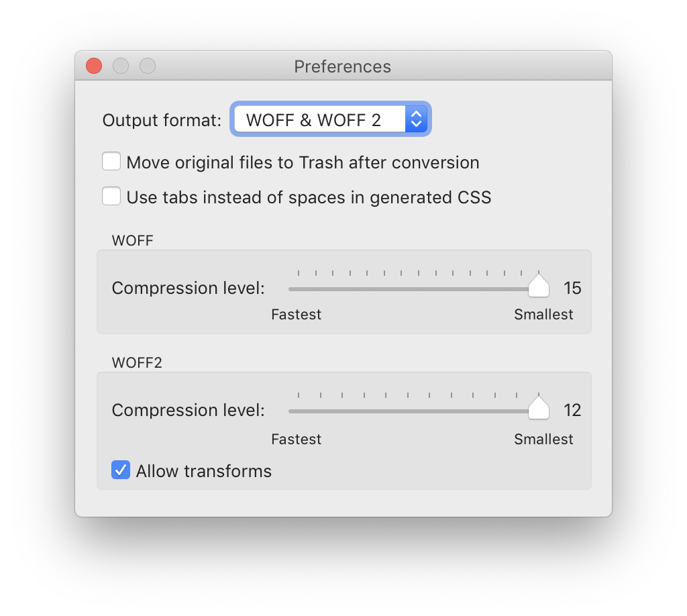
Task: Disable the Allow transforms option
Action: pyautogui.click(x=120, y=470)
